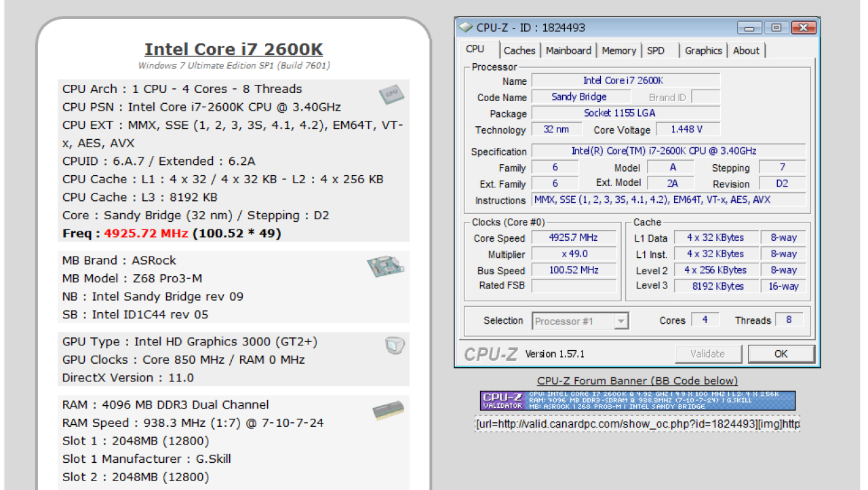868x490 pixels.
Task: Click the Name field in CPU-Z
Action: pos(625,81)
